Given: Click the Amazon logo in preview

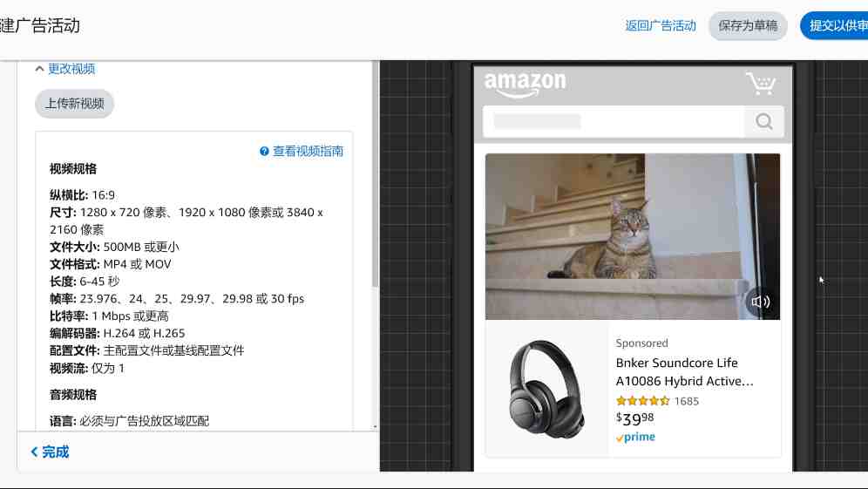Looking at the screenshot, I should point(525,85).
